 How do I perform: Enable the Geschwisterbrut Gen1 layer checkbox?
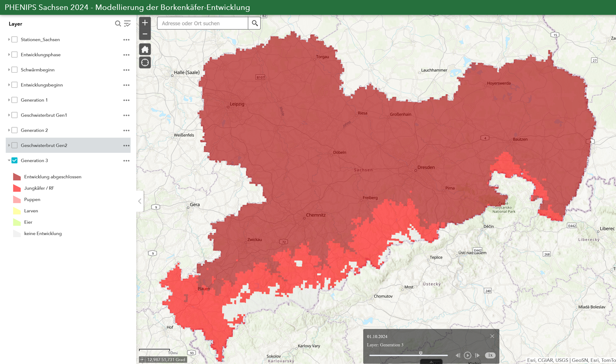14,115
